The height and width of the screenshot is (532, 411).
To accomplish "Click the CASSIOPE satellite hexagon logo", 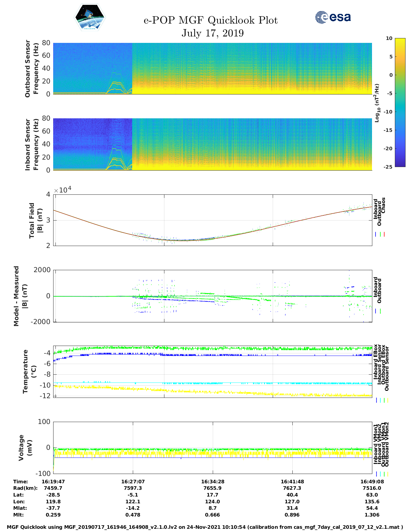I will click(x=90, y=17).
